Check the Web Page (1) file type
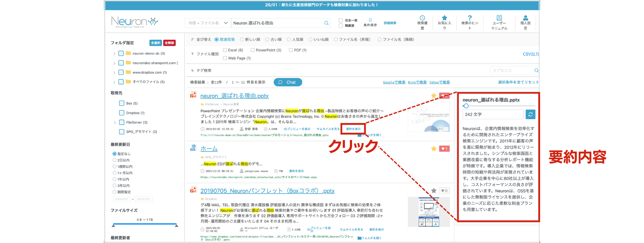The width and height of the screenshot is (644, 243). pos(225,58)
